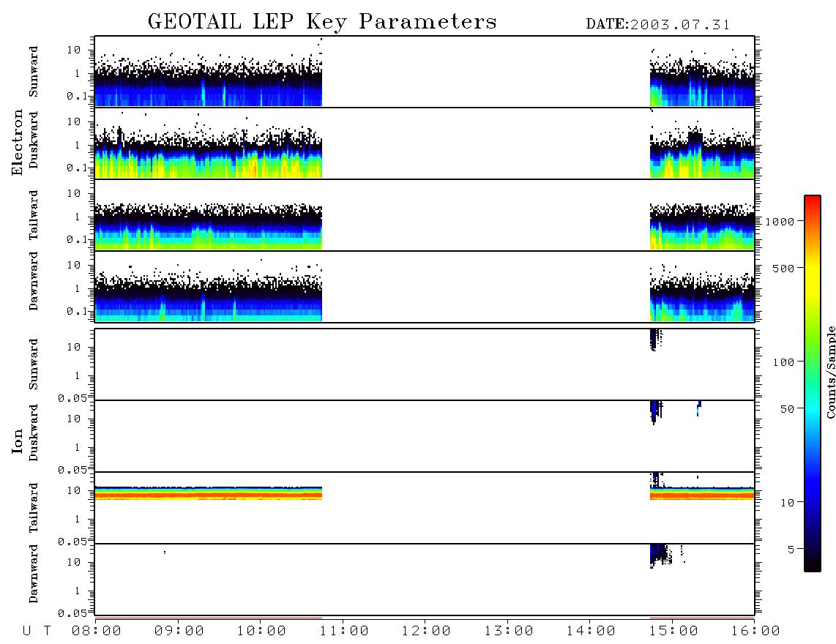Click the 10:00 time axis label
This screenshot has height=644, width=836.
261,632
